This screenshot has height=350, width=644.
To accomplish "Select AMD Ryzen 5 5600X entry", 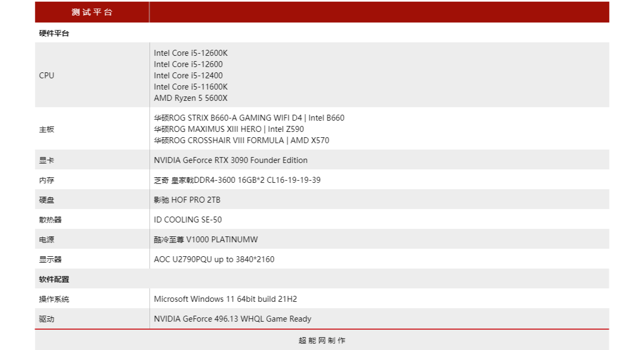I will [191, 98].
